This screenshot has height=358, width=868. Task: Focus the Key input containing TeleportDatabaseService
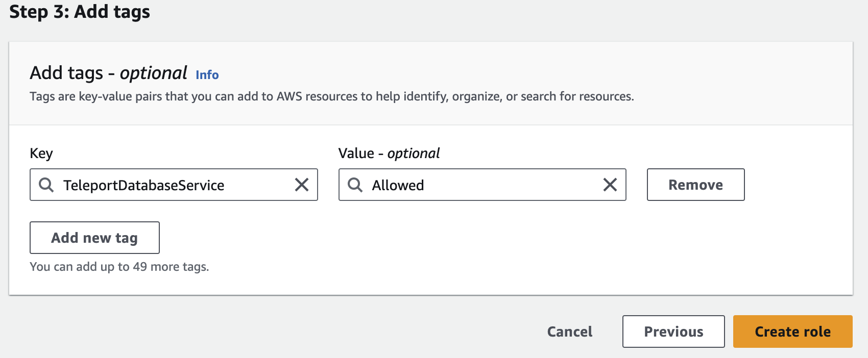(174, 185)
